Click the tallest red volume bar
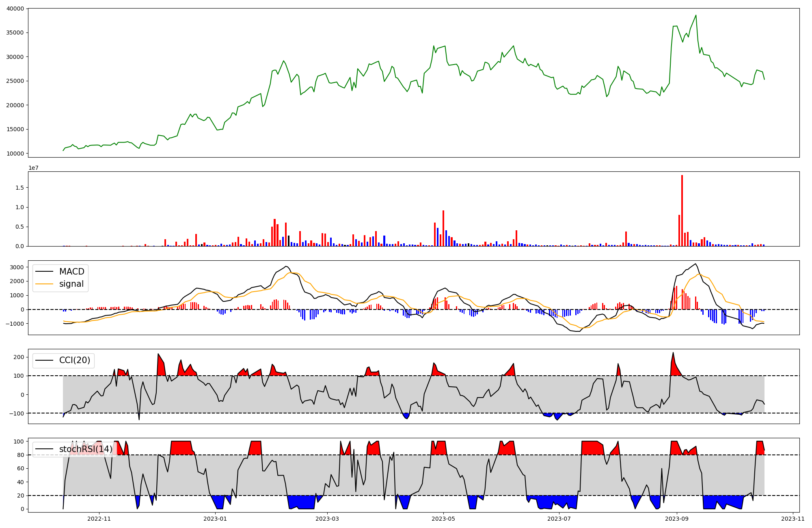 tap(682, 210)
